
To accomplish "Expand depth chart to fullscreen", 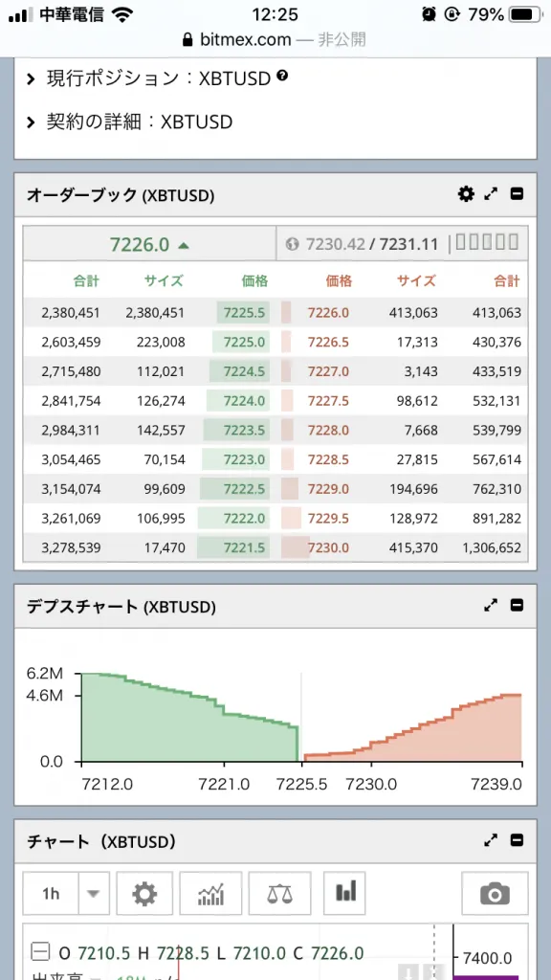I will click(x=492, y=605).
